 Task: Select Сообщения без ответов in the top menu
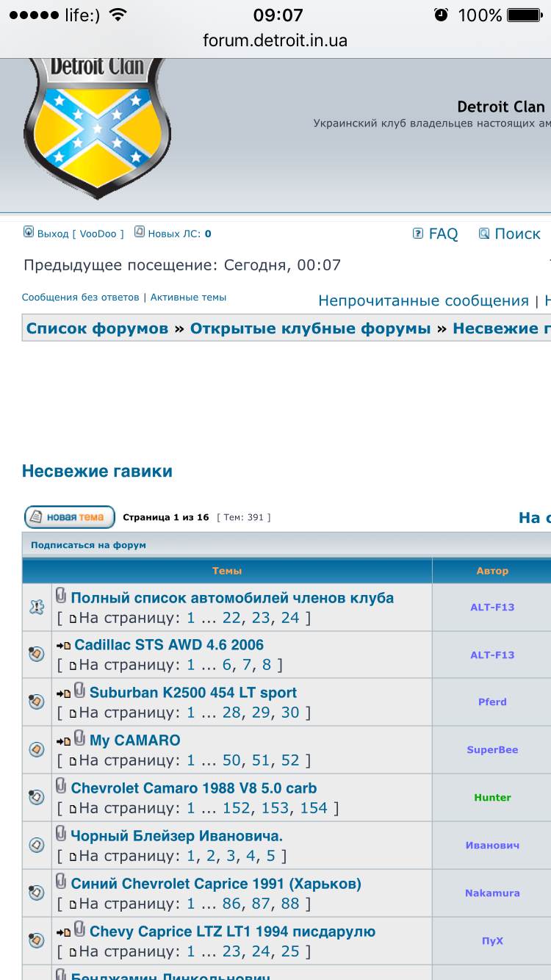click(80, 298)
